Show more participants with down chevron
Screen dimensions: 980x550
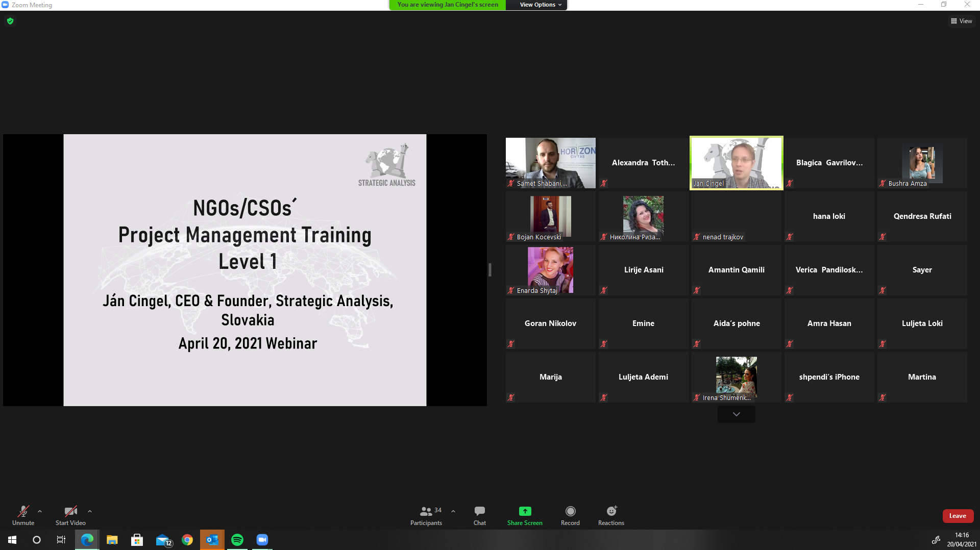(736, 414)
